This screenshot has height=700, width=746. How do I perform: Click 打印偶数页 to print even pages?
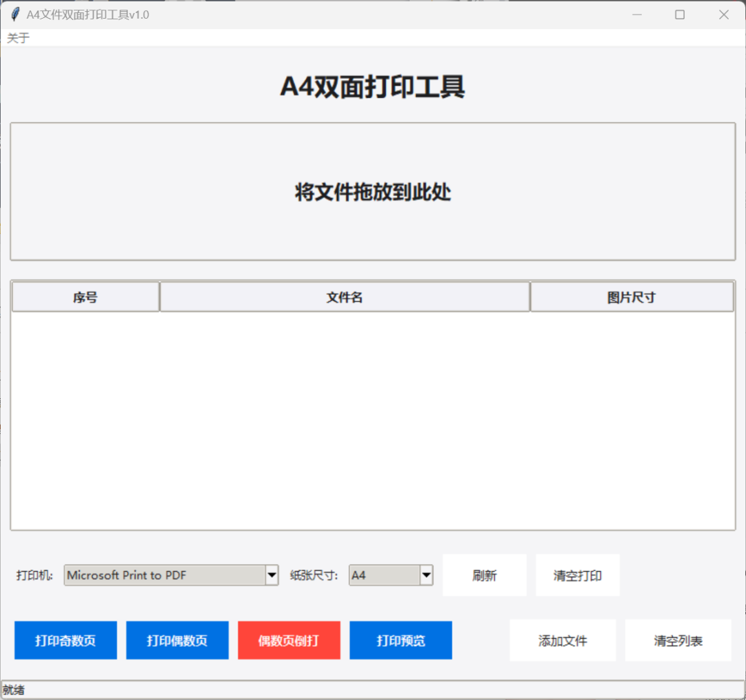(x=177, y=640)
